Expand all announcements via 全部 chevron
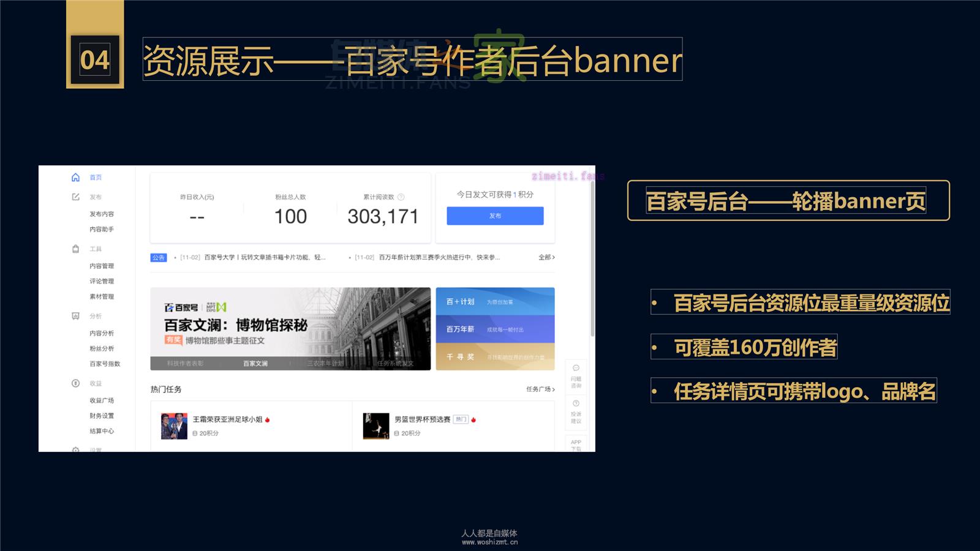The width and height of the screenshot is (980, 551). tap(546, 258)
